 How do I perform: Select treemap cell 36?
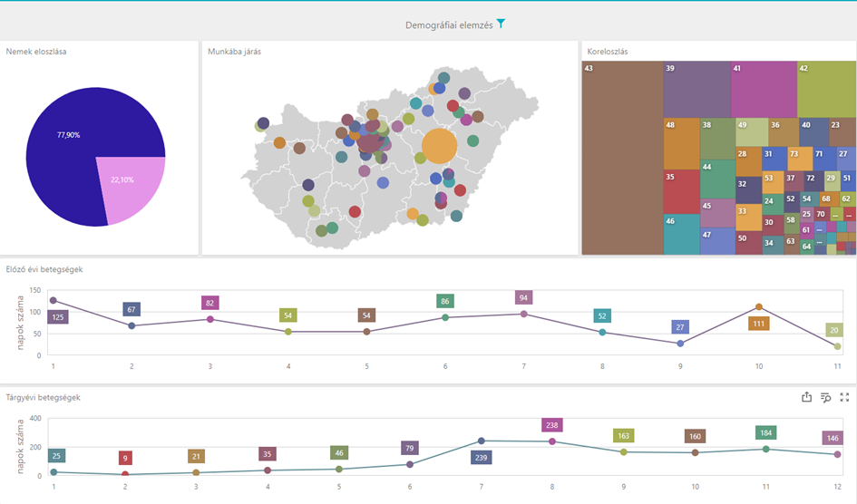pyautogui.click(x=784, y=132)
